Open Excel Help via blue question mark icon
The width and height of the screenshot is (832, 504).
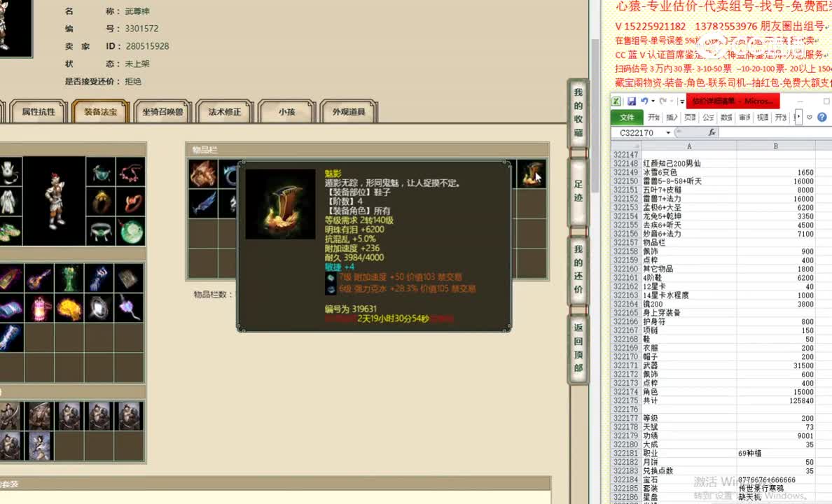[821, 117]
